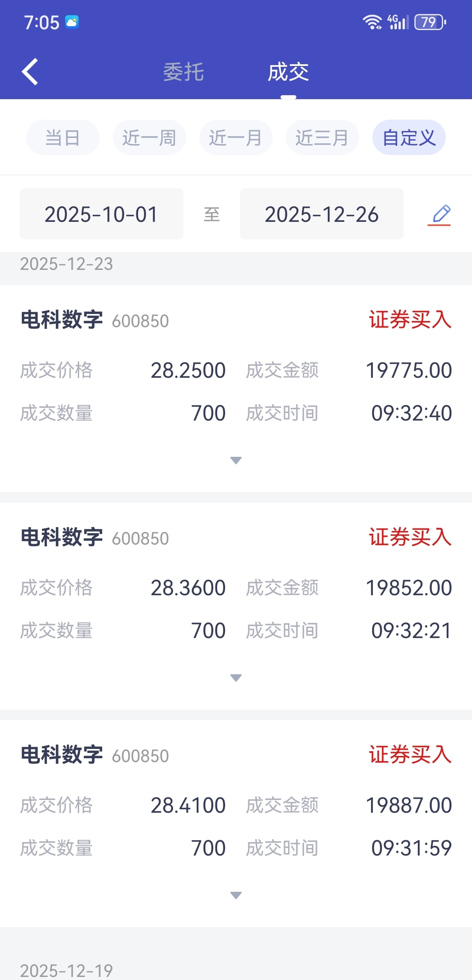Image resolution: width=472 pixels, height=980 pixels.
Task: Tap the weather icon in status bar
Action: tap(72, 22)
